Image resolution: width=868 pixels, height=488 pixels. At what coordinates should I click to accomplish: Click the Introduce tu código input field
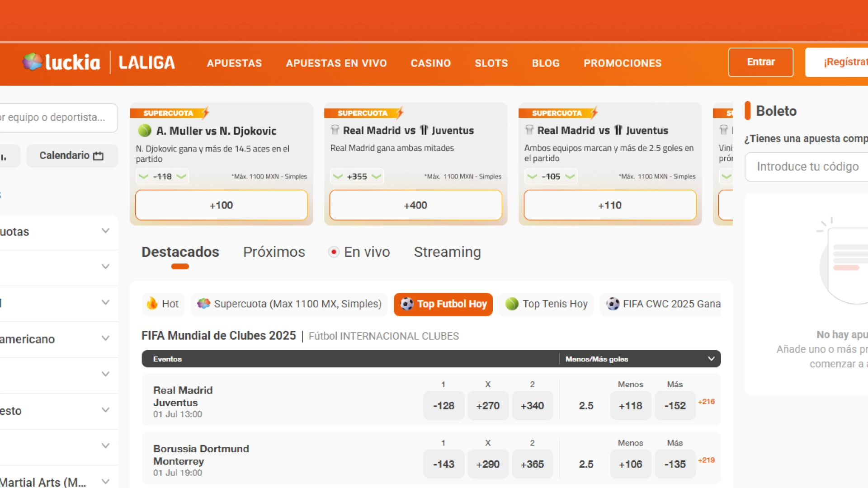807,167
